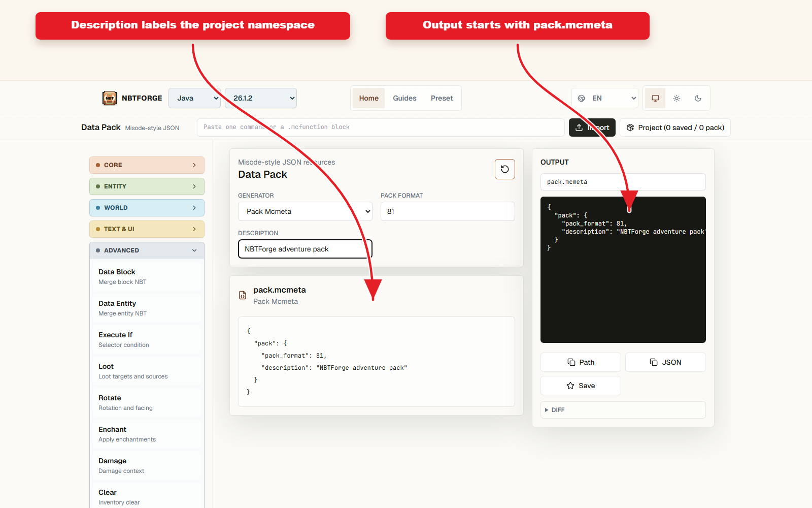Viewport: 812px width, 508px height.
Task: Expand the TEXT & UI category
Action: [x=147, y=229]
